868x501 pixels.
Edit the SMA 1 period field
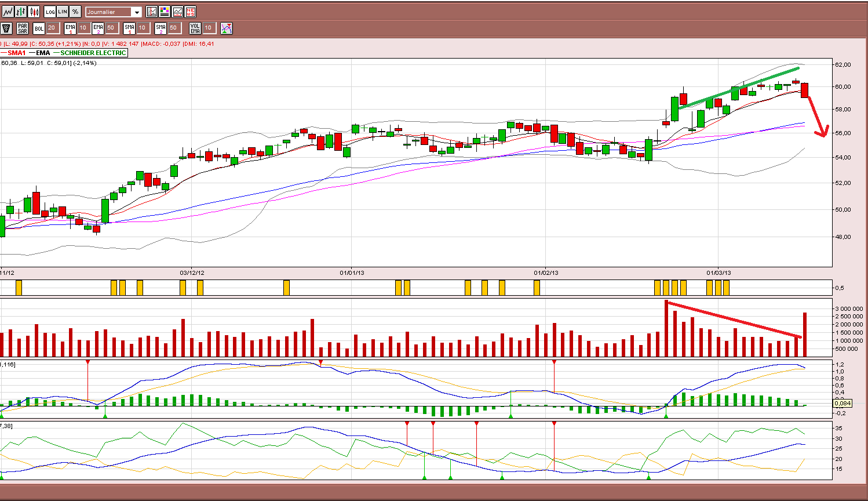(143, 28)
